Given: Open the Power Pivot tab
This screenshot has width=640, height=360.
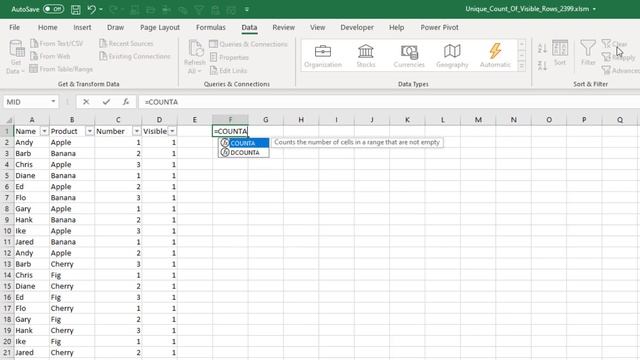Looking at the screenshot, I should [439, 27].
